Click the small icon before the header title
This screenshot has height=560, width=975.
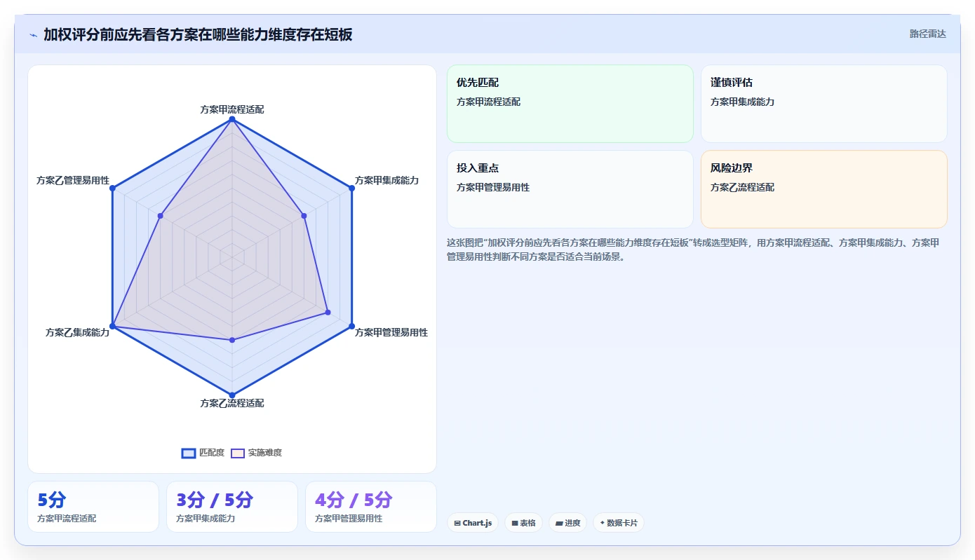[33, 34]
